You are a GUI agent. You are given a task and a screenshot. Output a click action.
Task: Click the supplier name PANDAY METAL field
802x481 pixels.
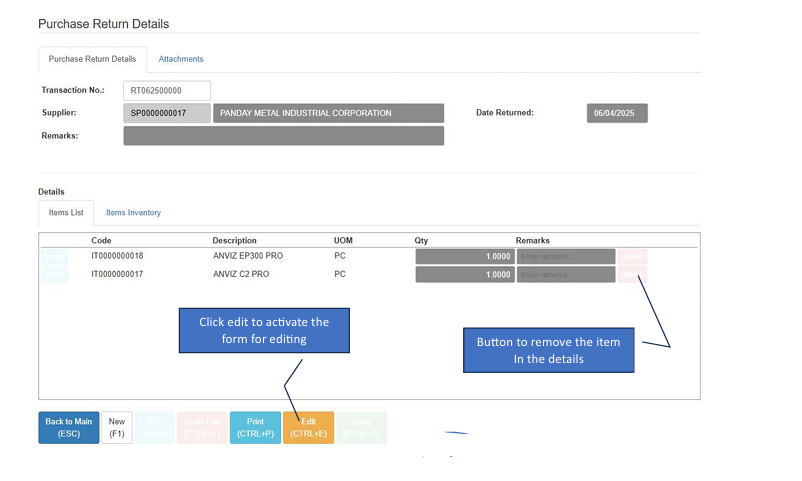[329, 113]
